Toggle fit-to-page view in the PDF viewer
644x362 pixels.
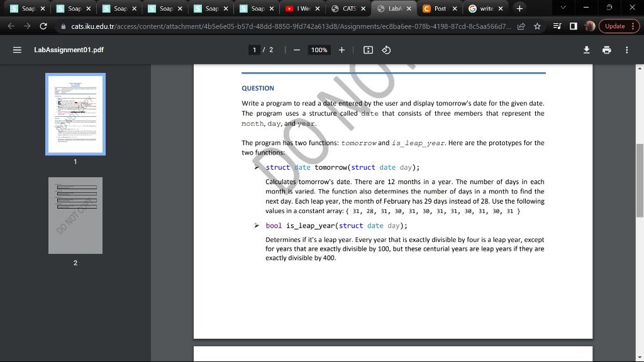click(x=368, y=49)
